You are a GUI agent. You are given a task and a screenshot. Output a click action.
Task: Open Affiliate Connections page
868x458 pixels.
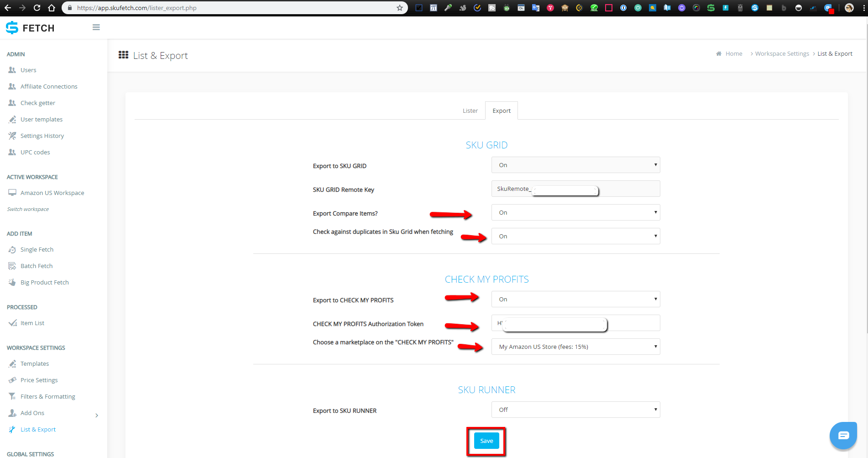(x=49, y=86)
